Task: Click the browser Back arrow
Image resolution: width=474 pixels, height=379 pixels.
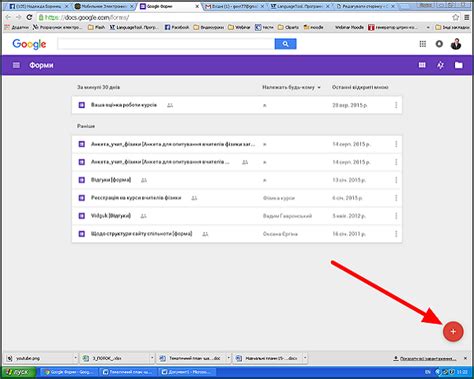Action: pos(8,17)
